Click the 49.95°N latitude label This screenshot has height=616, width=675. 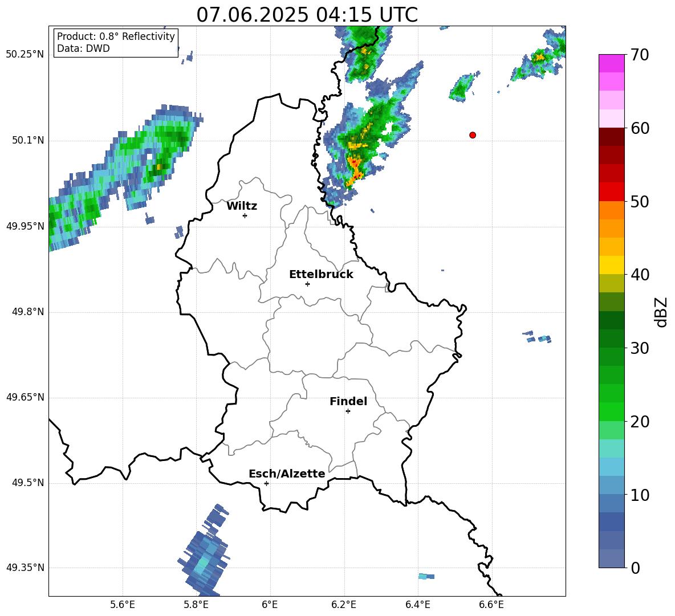coord(25,226)
